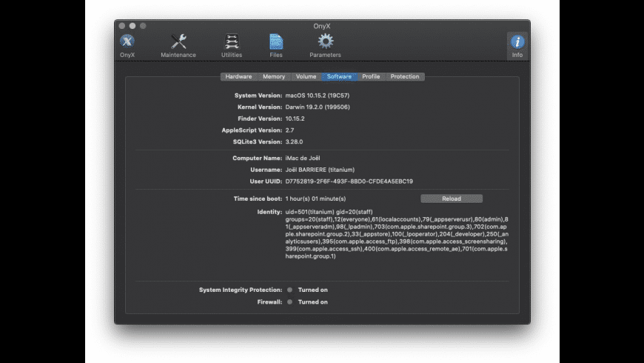The width and height of the screenshot is (644, 363).
Task: Close the OnyX window
Action: (x=122, y=26)
